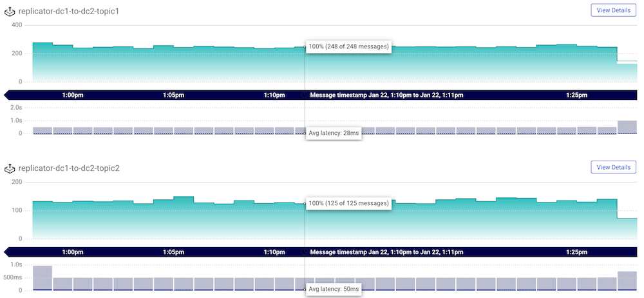Select the replicator-dc1-to-dc2-topic2 title
Image resolution: width=644 pixels, height=298 pixels.
click(69, 168)
